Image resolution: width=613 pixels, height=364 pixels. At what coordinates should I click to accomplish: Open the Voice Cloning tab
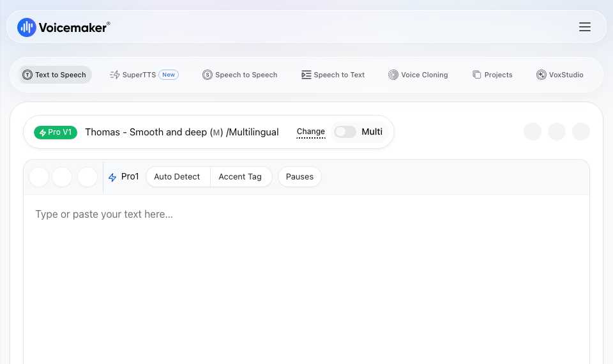click(x=418, y=75)
